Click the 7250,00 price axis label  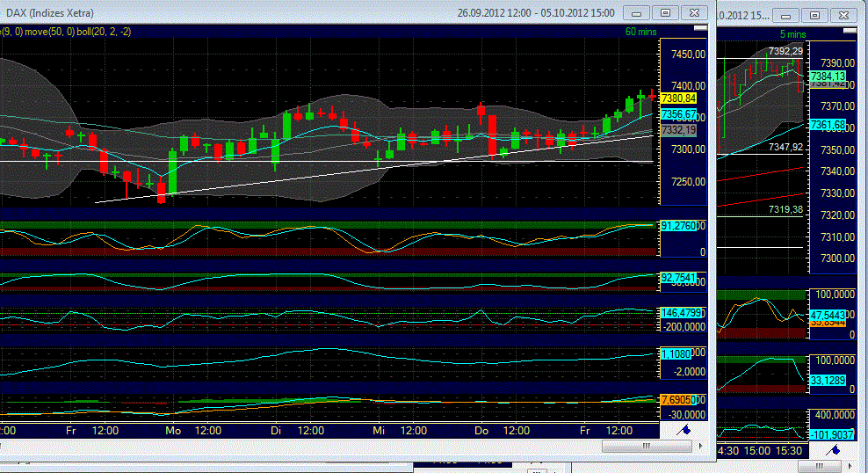[688, 182]
